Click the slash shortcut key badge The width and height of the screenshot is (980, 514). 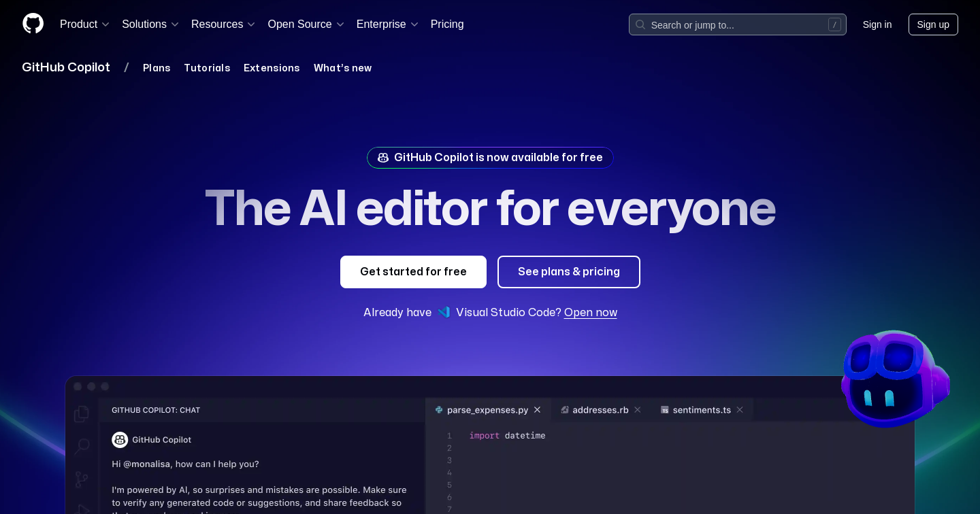(834, 24)
